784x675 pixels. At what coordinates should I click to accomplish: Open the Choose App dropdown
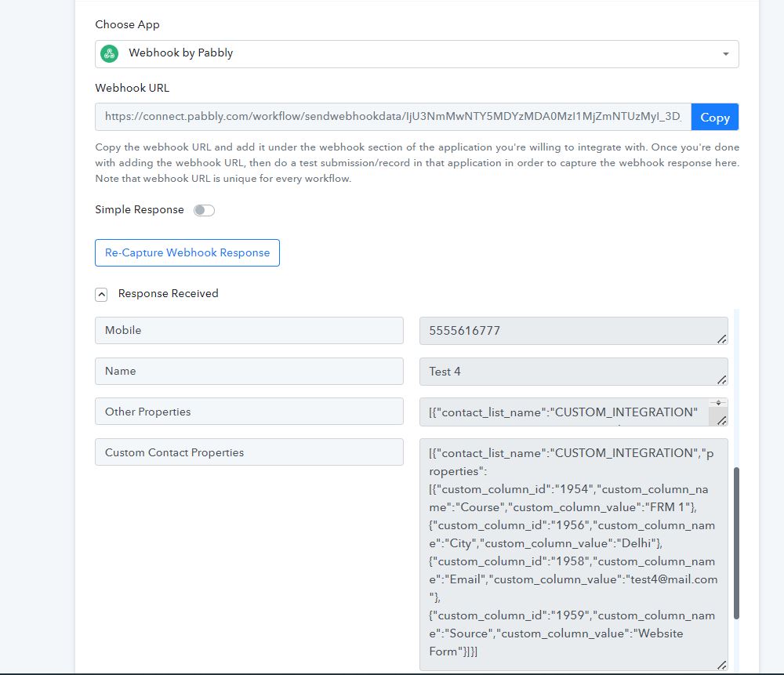coord(416,54)
